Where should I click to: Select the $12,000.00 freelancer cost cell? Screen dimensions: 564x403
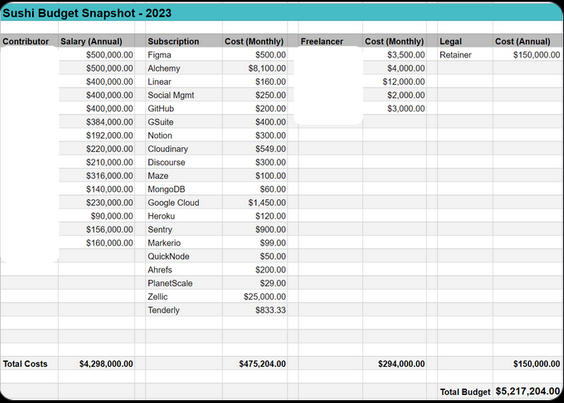click(x=395, y=82)
